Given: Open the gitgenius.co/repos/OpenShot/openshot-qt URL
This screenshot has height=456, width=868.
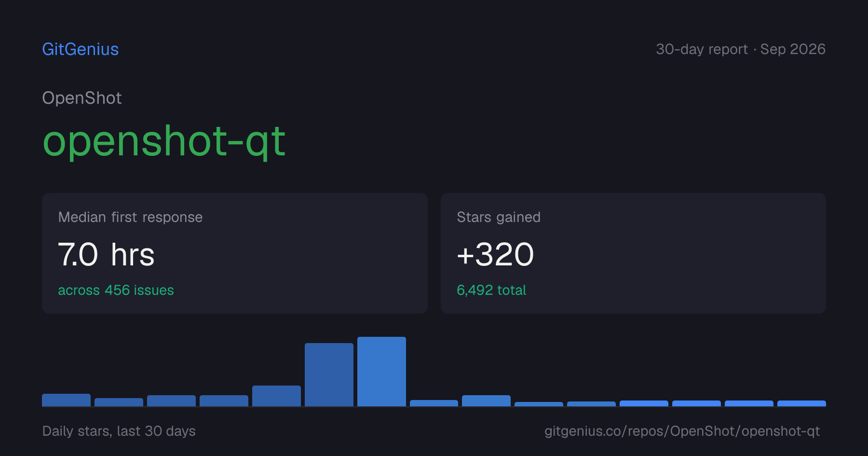Looking at the screenshot, I should tap(682, 431).
